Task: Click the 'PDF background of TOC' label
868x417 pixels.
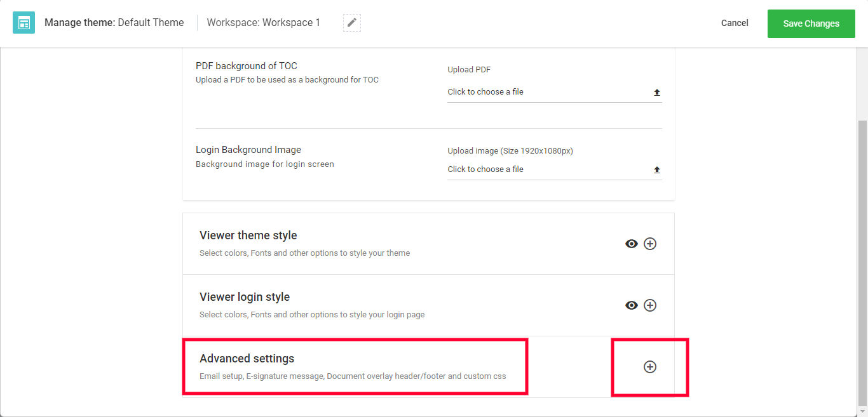Action: pos(247,66)
